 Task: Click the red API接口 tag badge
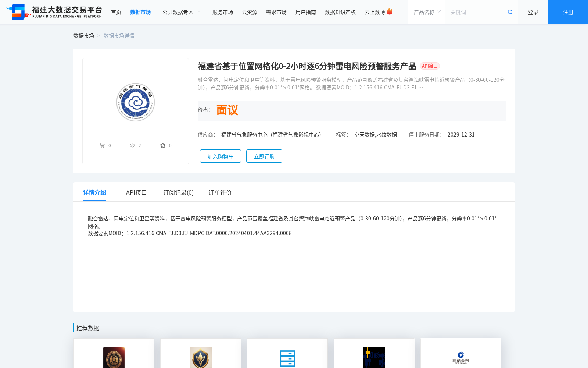pos(430,66)
